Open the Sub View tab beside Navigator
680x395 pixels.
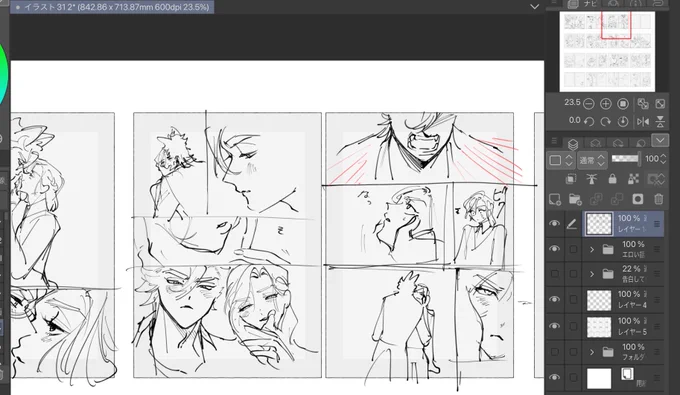point(613,3)
